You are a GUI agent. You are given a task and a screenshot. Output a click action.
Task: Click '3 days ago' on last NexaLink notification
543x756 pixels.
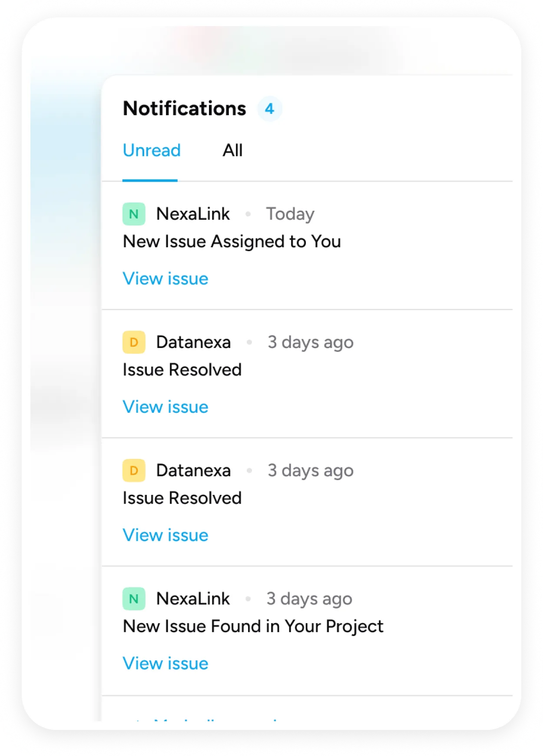tap(309, 599)
